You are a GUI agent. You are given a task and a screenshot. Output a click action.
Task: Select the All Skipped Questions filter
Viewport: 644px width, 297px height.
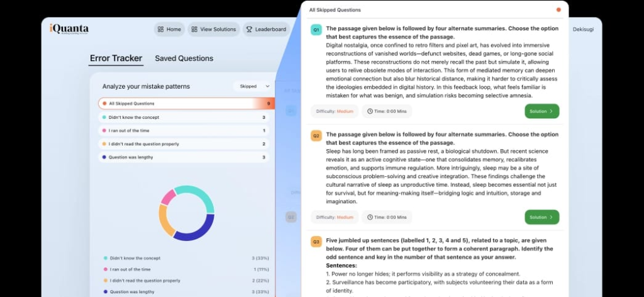coord(186,104)
